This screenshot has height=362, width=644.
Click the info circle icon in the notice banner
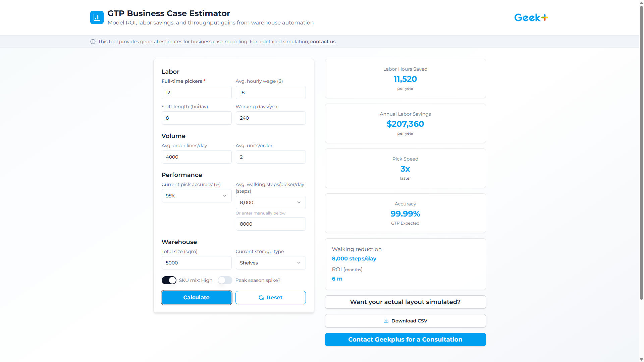[x=93, y=42]
